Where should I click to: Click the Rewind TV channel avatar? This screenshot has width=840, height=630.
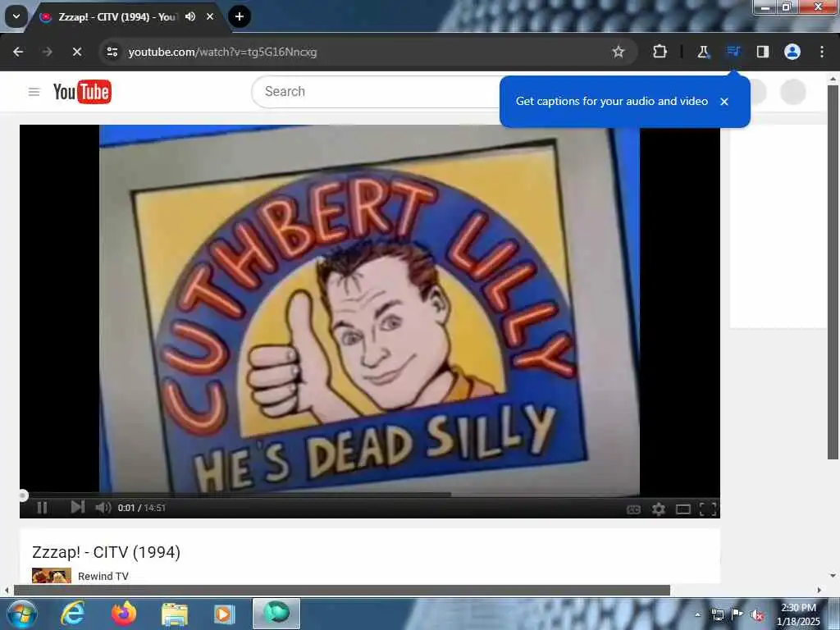pyautogui.click(x=52, y=575)
